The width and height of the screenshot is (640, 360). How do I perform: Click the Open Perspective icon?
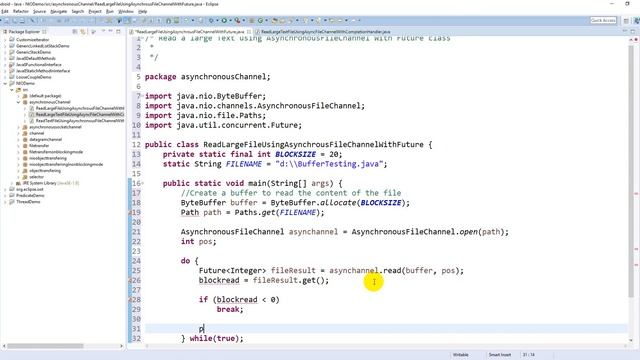(x=626, y=20)
